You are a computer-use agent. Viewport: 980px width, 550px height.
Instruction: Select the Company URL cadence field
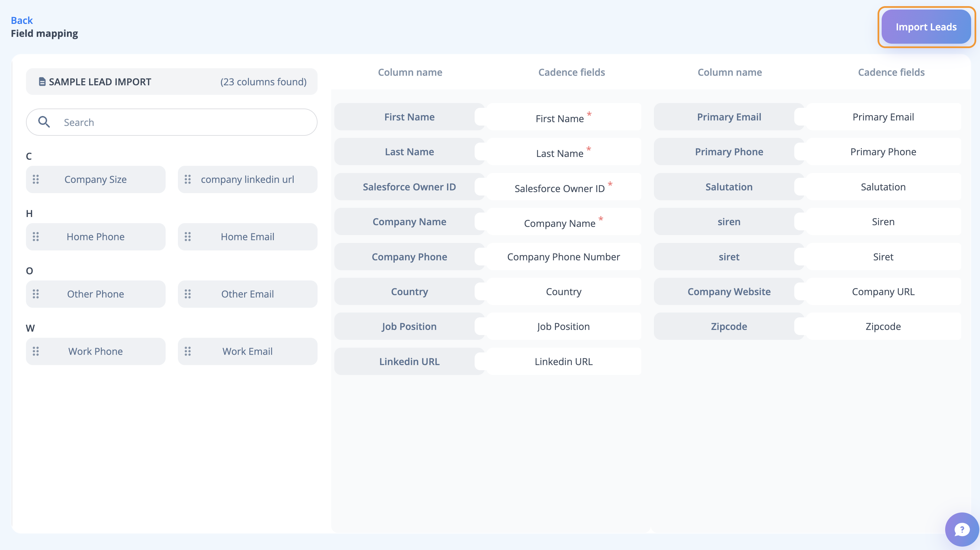[x=883, y=291]
